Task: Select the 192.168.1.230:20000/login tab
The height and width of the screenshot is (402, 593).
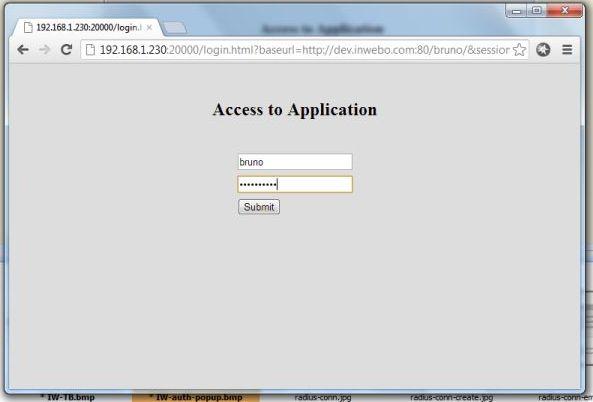Action: coord(87,28)
